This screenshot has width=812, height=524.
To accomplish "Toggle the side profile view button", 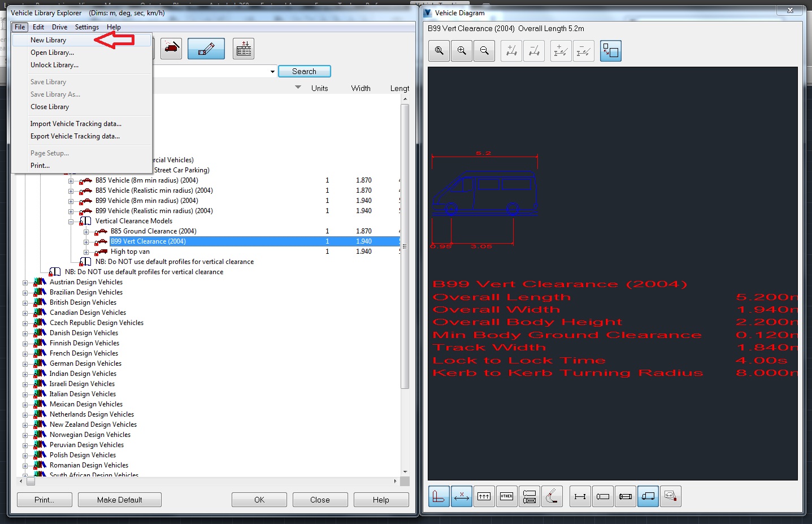I will pos(438,496).
